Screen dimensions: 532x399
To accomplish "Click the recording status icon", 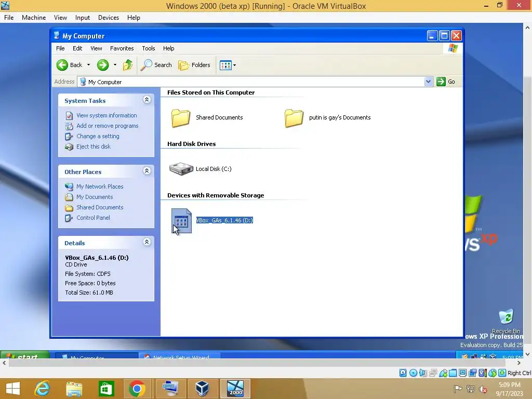I will (x=473, y=373).
